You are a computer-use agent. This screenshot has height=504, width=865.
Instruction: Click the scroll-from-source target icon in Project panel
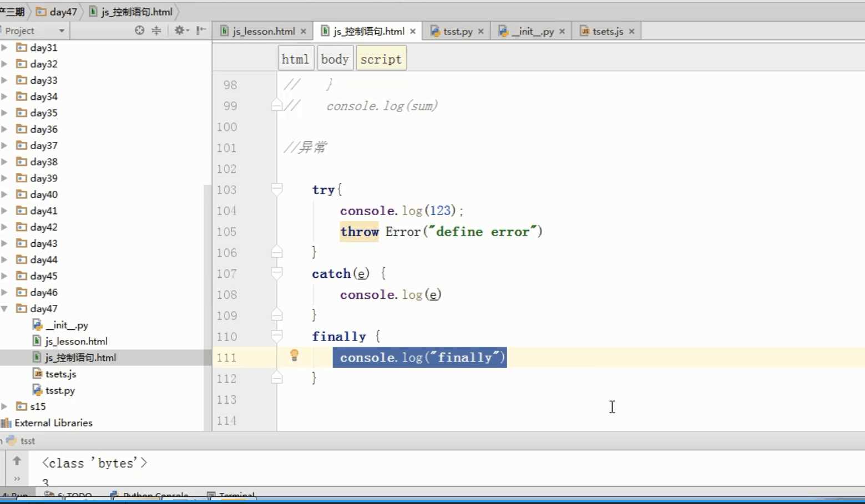139,30
